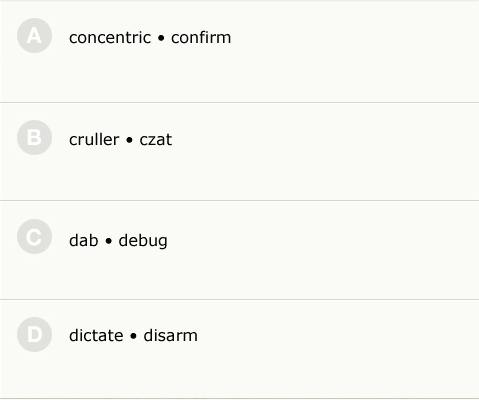The image size is (479, 400).
Task: Click the word 'confirm'
Action: pyautogui.click(x=201, y=37)
